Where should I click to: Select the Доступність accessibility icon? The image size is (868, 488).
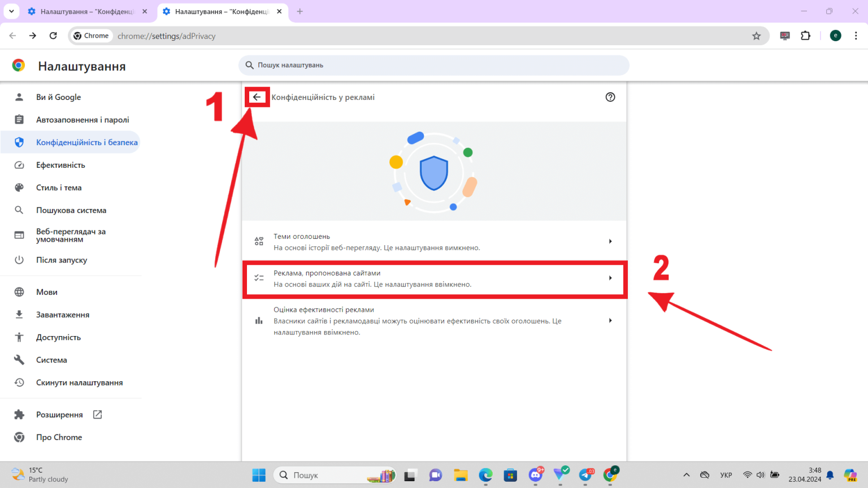tap(19, 337)
